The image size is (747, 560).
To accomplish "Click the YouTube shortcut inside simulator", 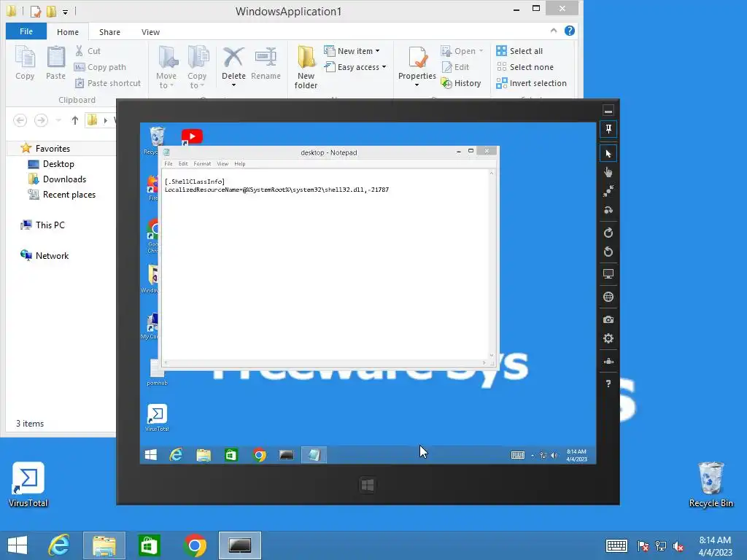I will 192,136.
